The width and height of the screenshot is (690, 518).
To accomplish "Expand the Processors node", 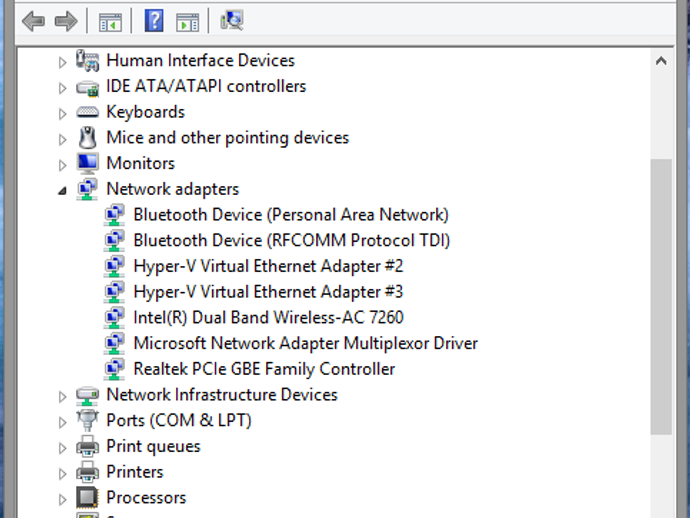I will [x=62, y=498].
